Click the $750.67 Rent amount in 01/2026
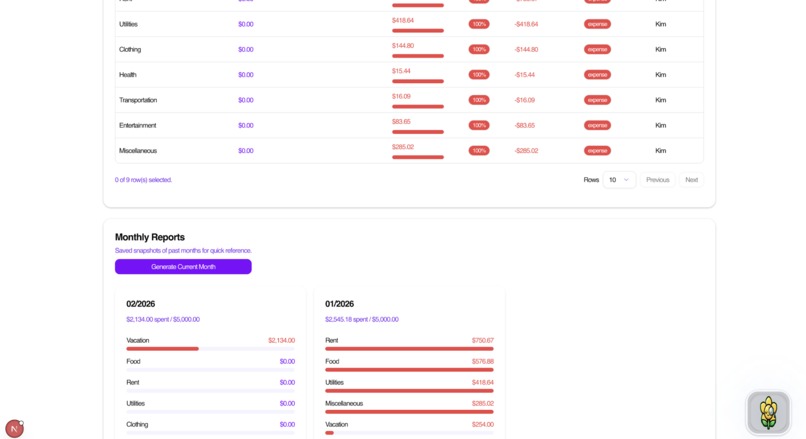 point(483,340)
